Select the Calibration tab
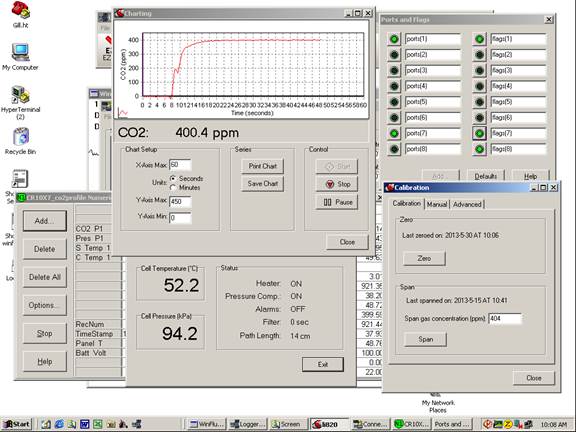 click(407, 204)
